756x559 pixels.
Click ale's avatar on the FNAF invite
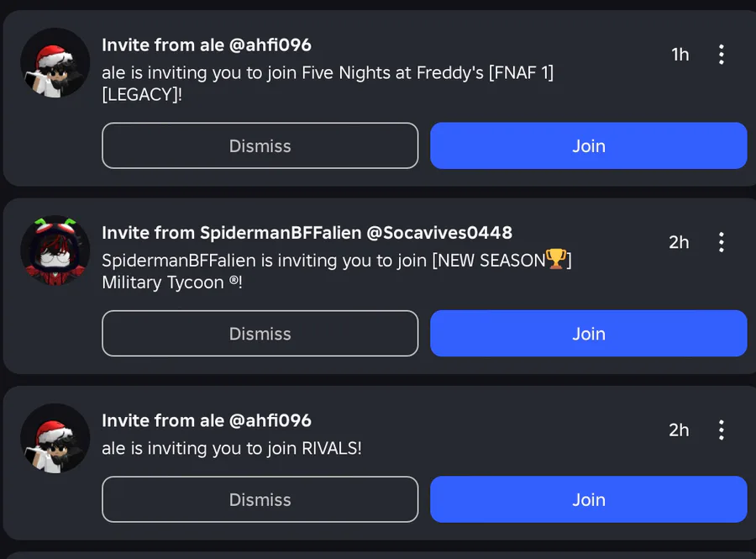(55, 63)
